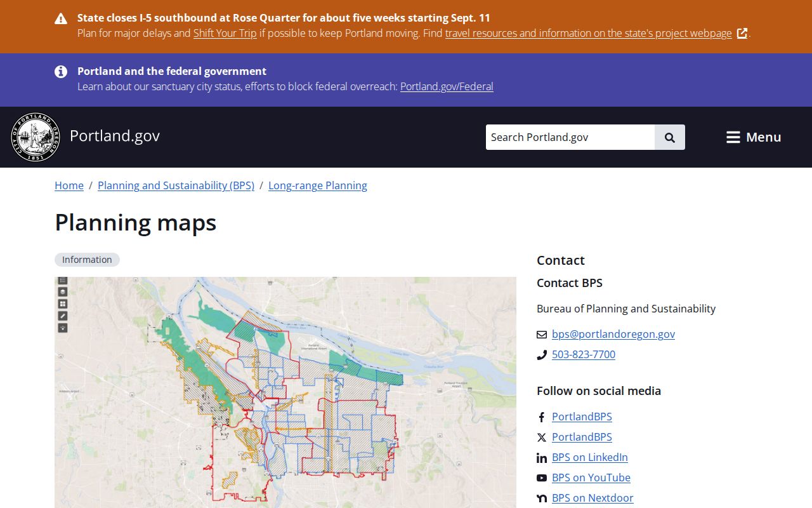Visit BPS on Nextdoor
This screenshot has width=812, height=508.
tap(593, 498)
